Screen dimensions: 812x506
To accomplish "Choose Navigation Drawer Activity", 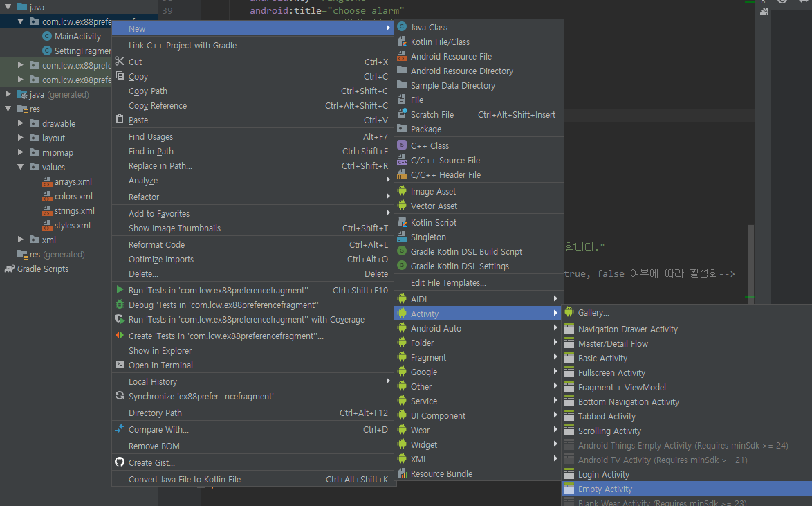I will tap(687, 329).
